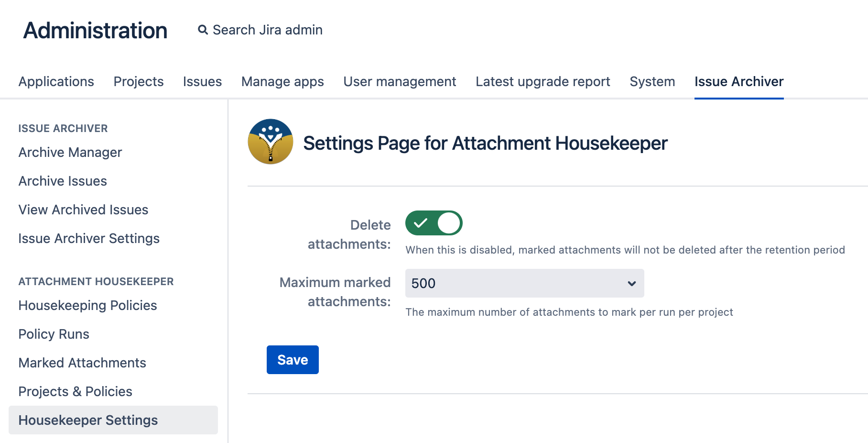868x443 pixels.
Task: Save the Attachment Housekeeper settings
Action: click(293, 359)
